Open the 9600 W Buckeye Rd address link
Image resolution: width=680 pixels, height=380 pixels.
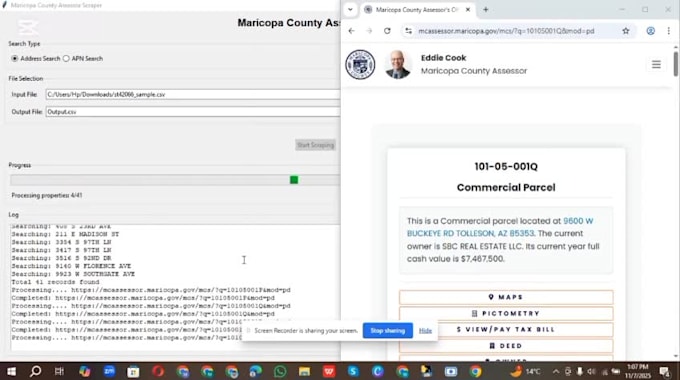pos(500,227)
